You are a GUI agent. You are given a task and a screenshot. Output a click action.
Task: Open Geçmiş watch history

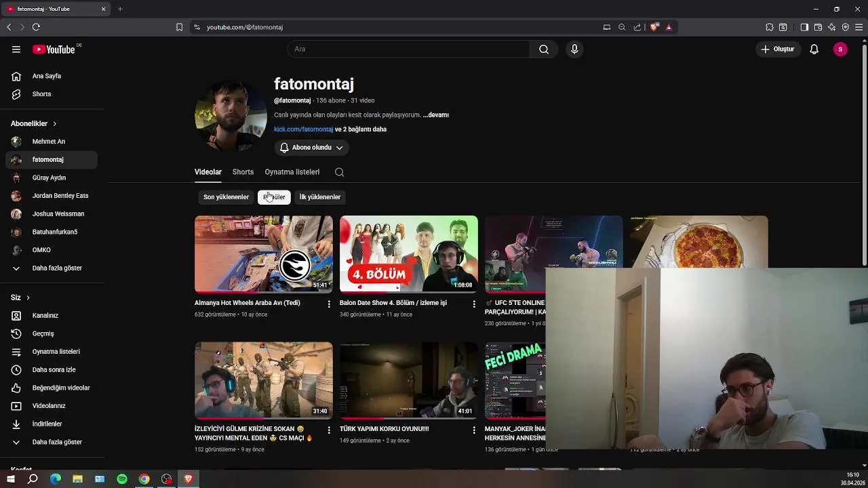tap(52, 333)
